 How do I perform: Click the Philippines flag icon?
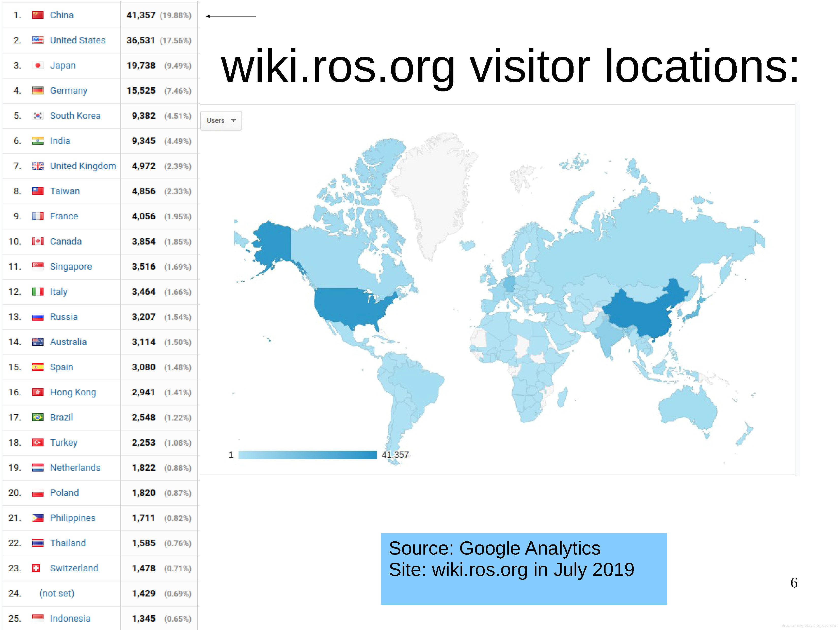pyautogui.click(x=38, y=518)
